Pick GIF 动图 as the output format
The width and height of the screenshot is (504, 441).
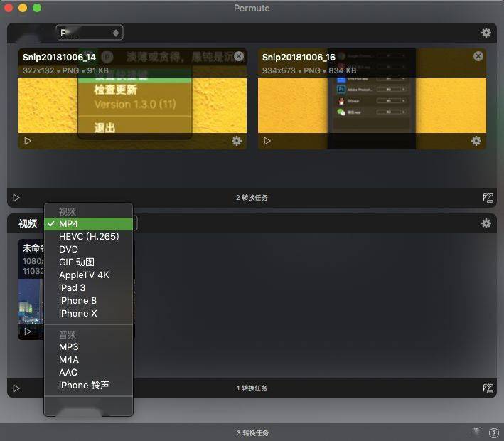point(77,262)
